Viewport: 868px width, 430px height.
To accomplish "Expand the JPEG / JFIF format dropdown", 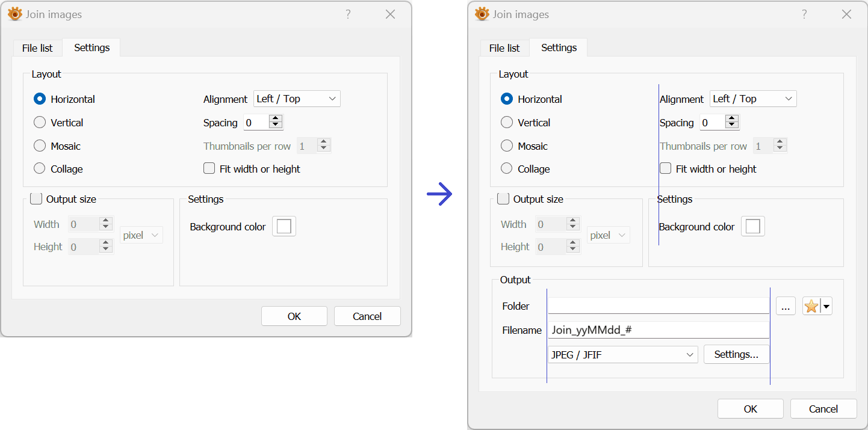I will (x=690, y=355).
